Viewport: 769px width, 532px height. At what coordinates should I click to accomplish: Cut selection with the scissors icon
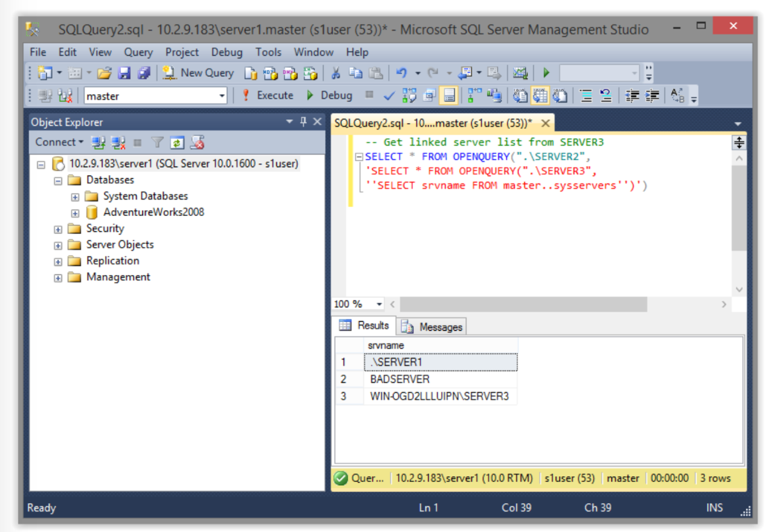coord(336,73)
